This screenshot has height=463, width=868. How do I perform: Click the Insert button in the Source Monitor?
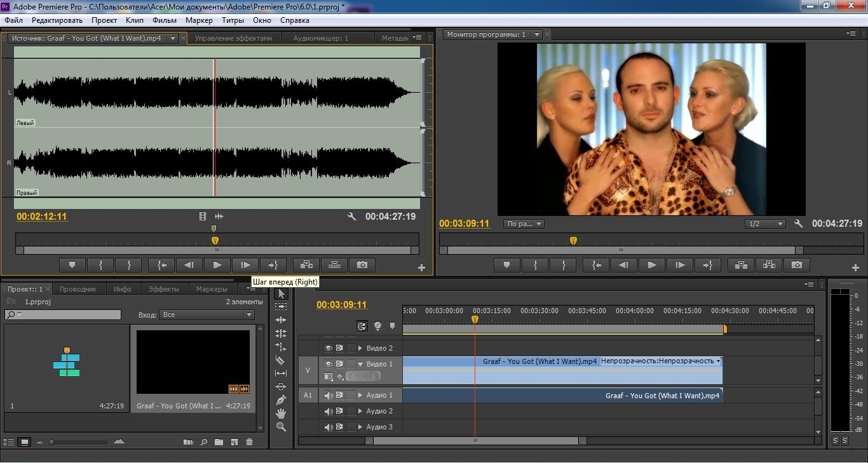(x=306, y=265)
